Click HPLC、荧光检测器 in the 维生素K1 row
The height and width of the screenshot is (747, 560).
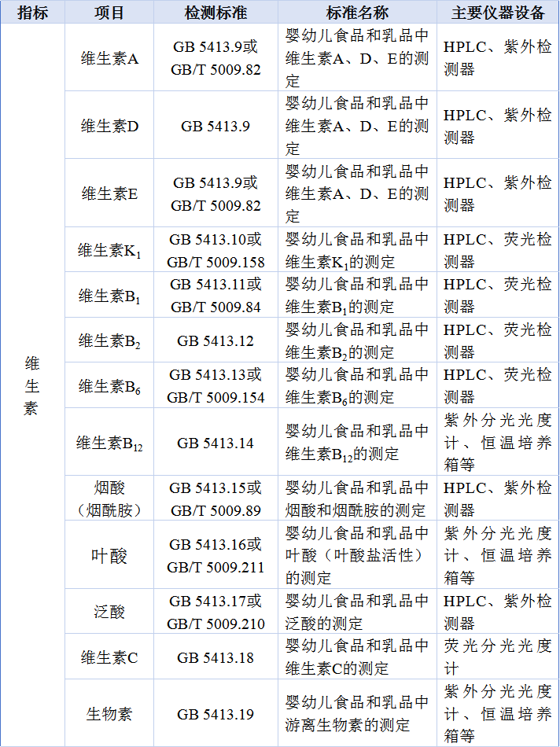point(498,249)
